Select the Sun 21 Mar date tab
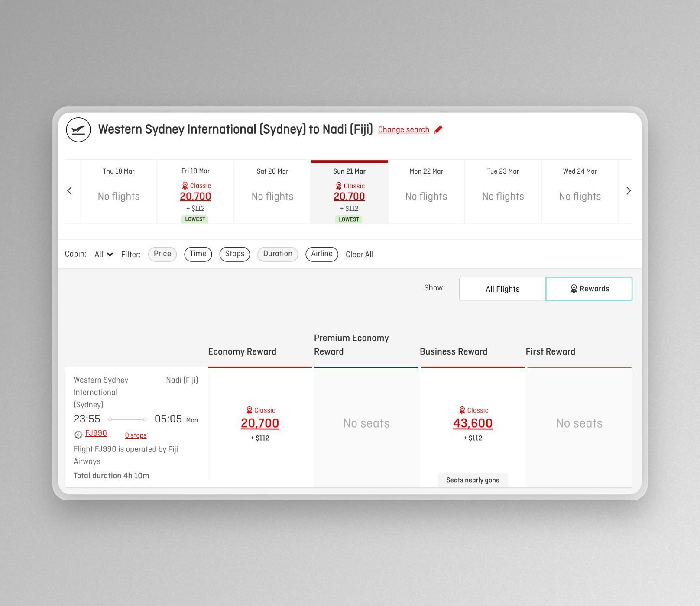The width and height of the screenshot is (700, 606). tap(349, 192)
